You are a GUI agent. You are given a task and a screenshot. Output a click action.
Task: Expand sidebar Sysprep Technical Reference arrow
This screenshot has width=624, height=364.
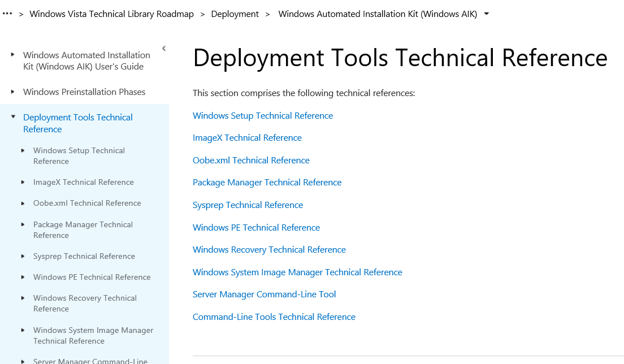pos(23,256)
